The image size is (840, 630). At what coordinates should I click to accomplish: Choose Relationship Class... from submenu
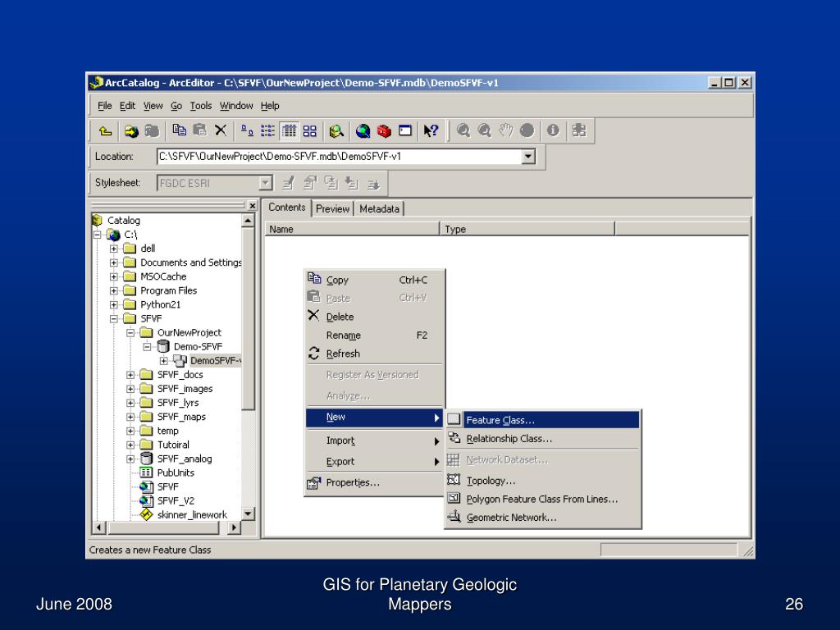tap(542, 439)
